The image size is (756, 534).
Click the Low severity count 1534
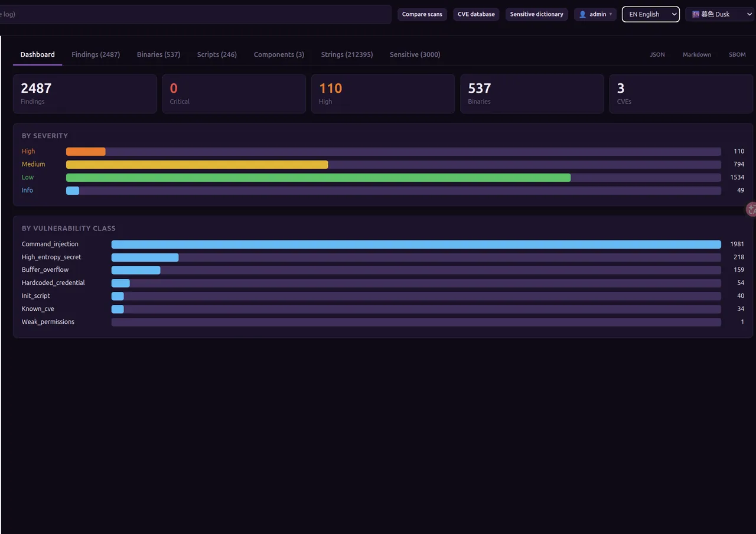click(x=737, y=177)
